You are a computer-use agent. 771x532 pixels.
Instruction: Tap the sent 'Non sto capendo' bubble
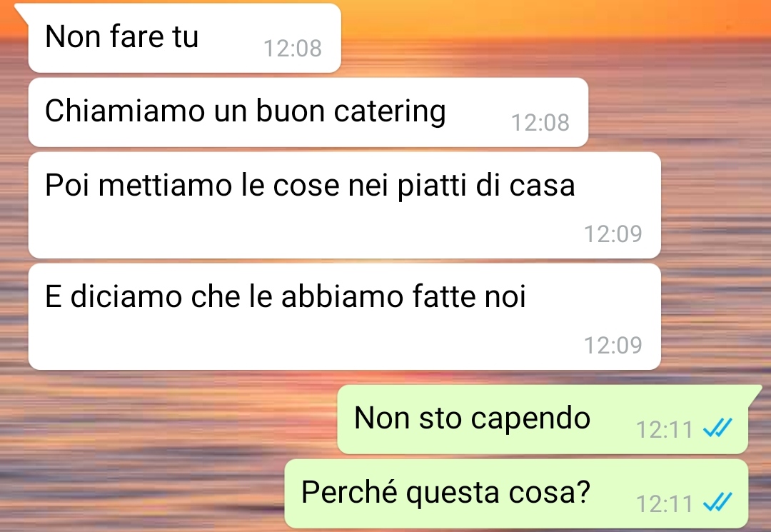(543, 419)
